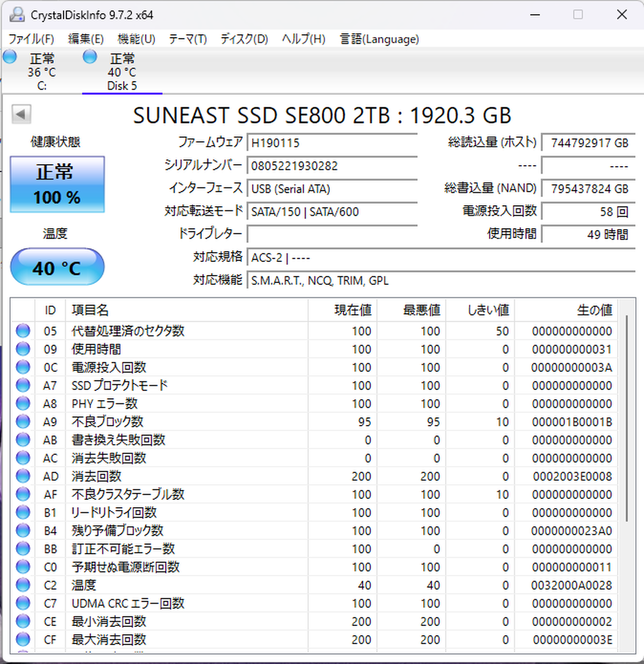
Task: Click the previous disk arrow button
Action: pos(21,114)
